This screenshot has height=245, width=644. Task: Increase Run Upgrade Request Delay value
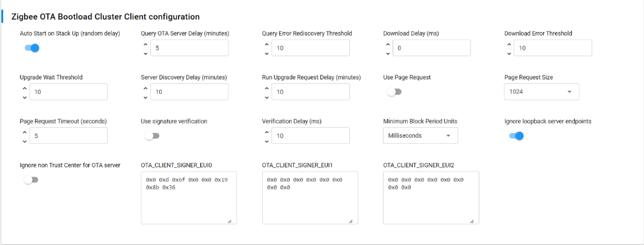pos(267,87)
